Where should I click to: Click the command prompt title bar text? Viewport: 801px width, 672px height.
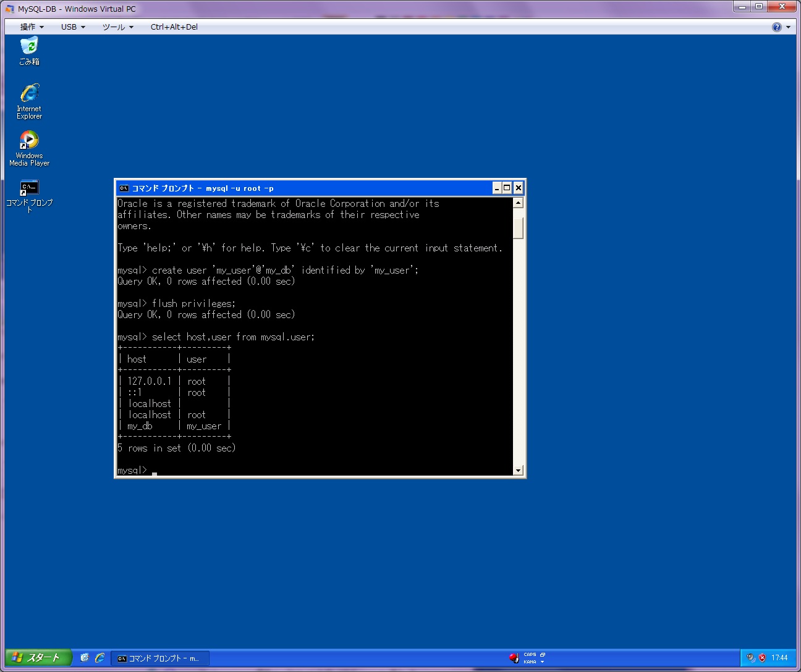(203, 188)
